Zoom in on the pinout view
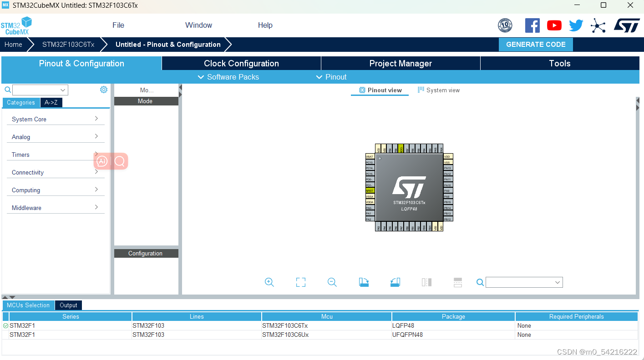 269,282
